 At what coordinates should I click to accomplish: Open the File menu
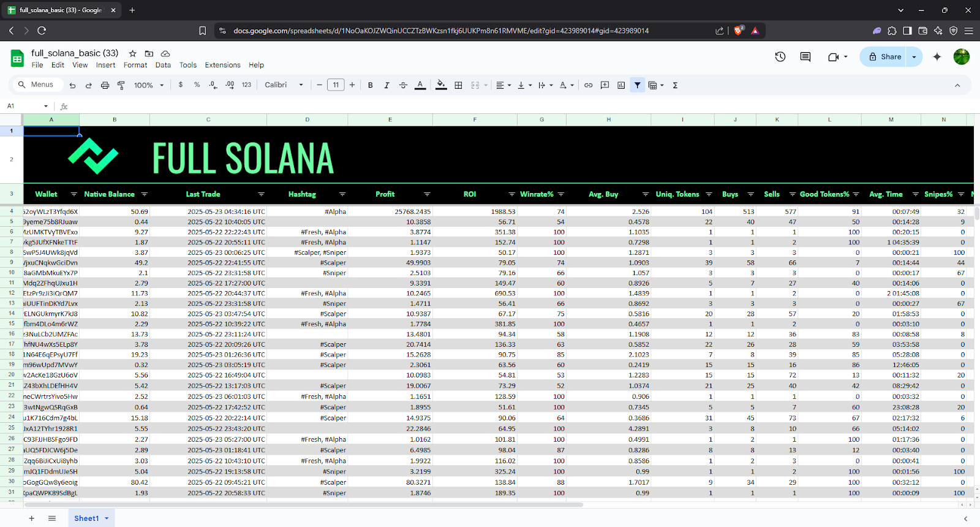point(37,65)
